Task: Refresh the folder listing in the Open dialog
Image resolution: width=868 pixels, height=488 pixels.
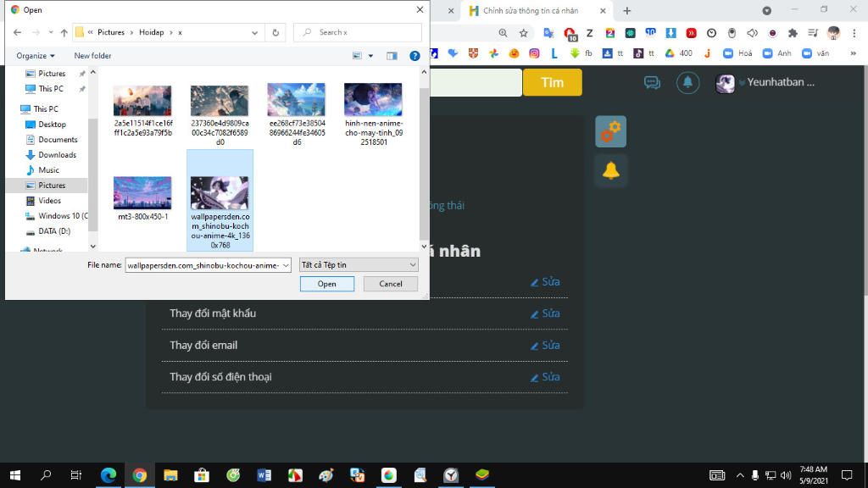Action: click(x=275, y=33)
